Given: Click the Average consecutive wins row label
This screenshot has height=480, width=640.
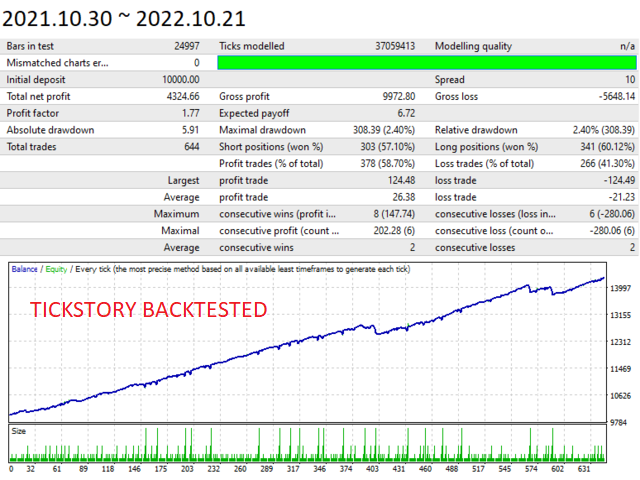Looking at the screenshot, I should (256, 247).
